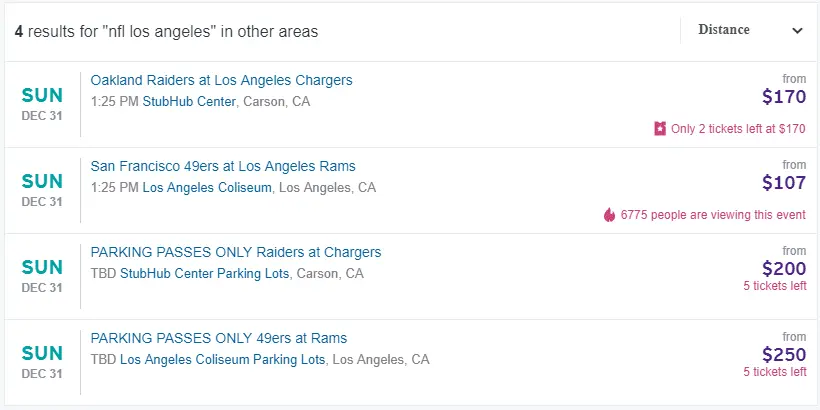Open Oakland Raiders at Los Angeles Chargers event
The image size is (820, 410).
(x=221, y=80)
